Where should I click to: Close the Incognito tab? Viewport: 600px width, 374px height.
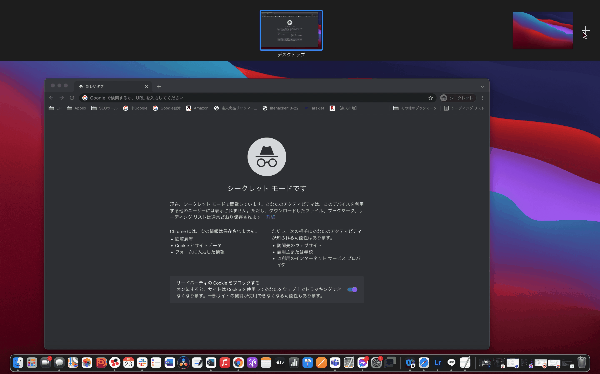click(x=146, y=87)
